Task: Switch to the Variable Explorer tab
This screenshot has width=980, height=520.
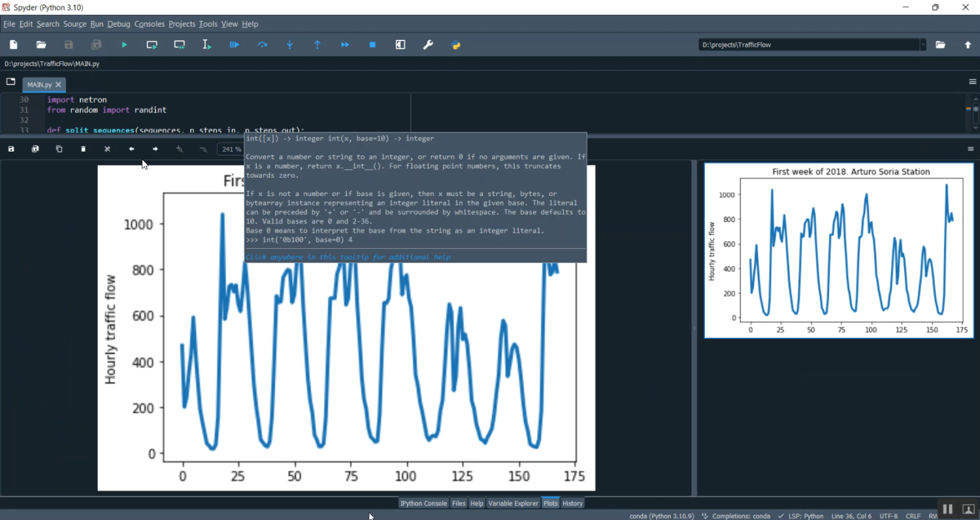Action: pyautogui.click(x=514, y=503)
